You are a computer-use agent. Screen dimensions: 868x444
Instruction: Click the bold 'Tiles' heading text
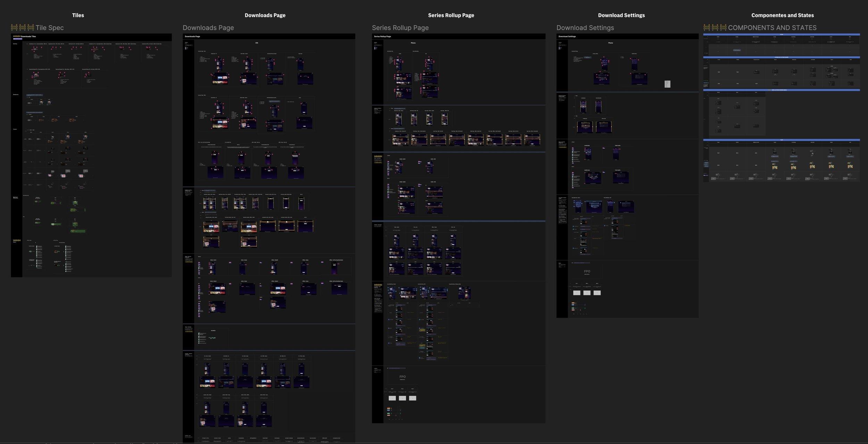pyautogui.click(x=78, y=15)
